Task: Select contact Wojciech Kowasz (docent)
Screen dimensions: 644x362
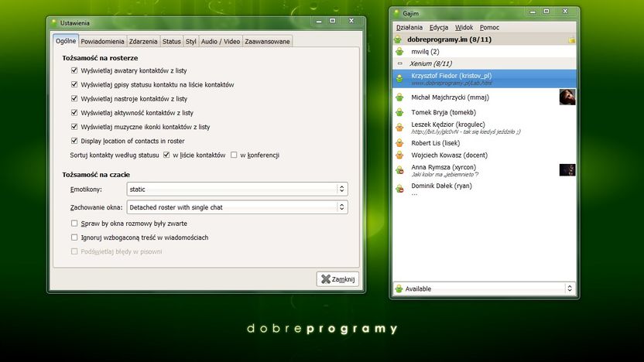Action: [x=485, y=155]
